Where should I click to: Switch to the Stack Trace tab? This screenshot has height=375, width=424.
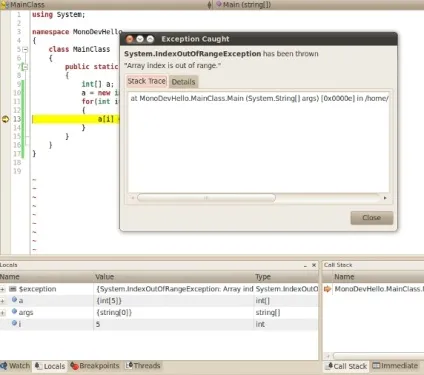(146, 81)
